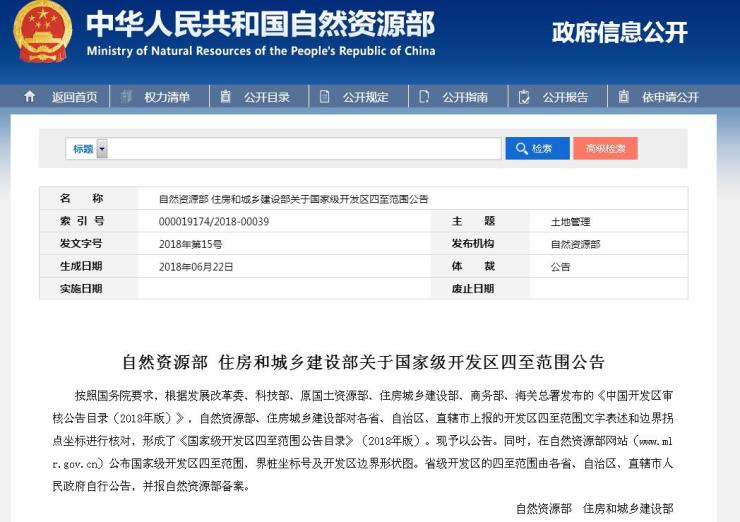
Task: Select the date 2018年06月22日
Action: point(196,267)
